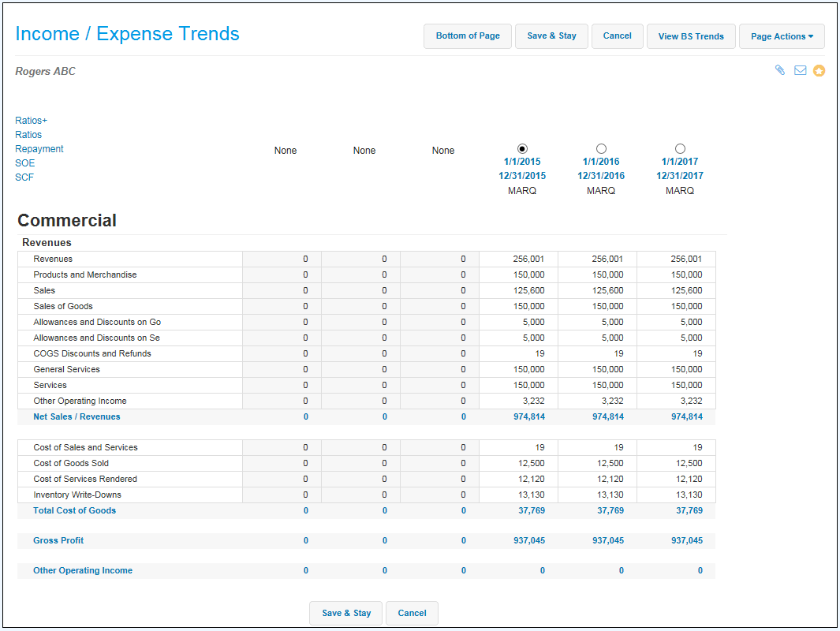Open the 12/31/2017 statement date link
Image resolution: width=840 pixels, height=631 pixels.
pyautogui.click(x=680, y=176)
